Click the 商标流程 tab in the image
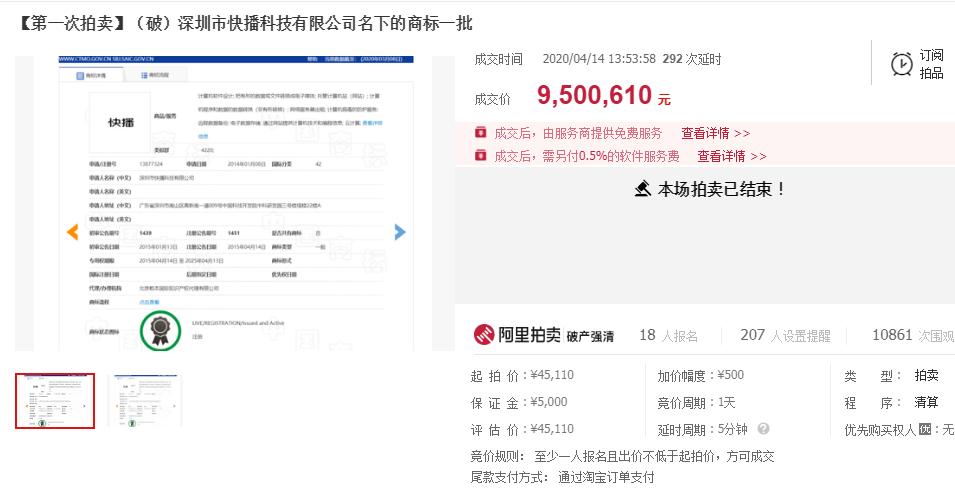Screen dimensions: 955x488 click(x=155, y=76)
